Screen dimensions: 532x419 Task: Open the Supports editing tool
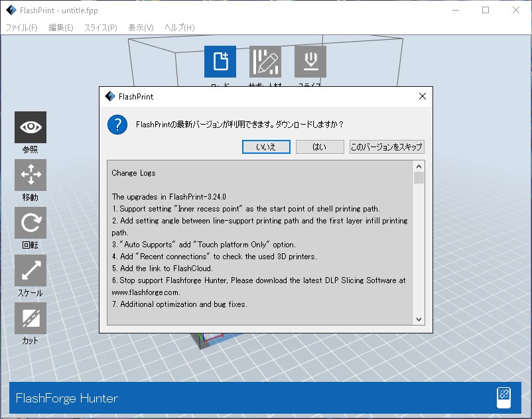coord(265,62)
